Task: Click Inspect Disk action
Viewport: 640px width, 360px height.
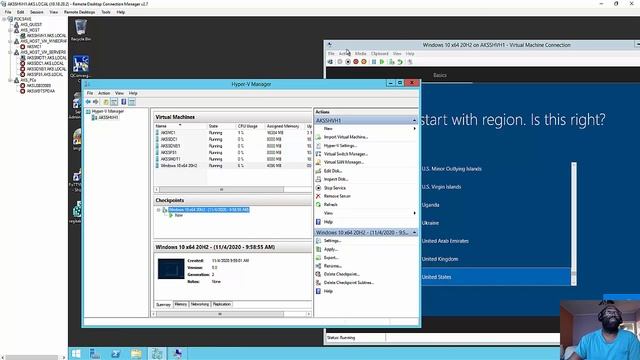Action: 336,179
